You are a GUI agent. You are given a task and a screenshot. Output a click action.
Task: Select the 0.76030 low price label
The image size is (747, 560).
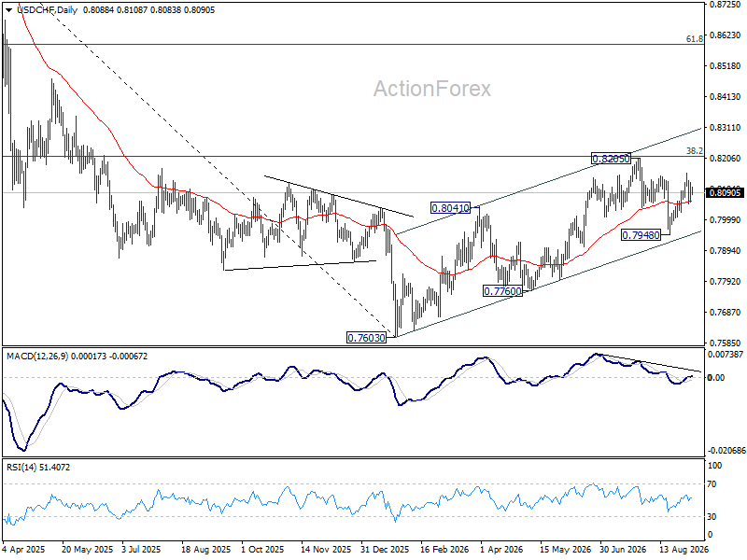click(366, 338)
